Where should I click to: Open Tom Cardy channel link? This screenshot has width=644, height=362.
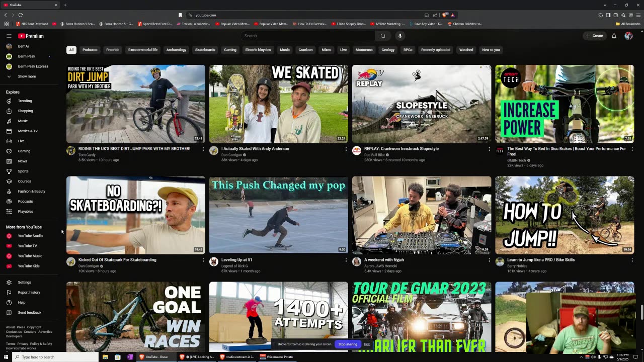point(87,155)
